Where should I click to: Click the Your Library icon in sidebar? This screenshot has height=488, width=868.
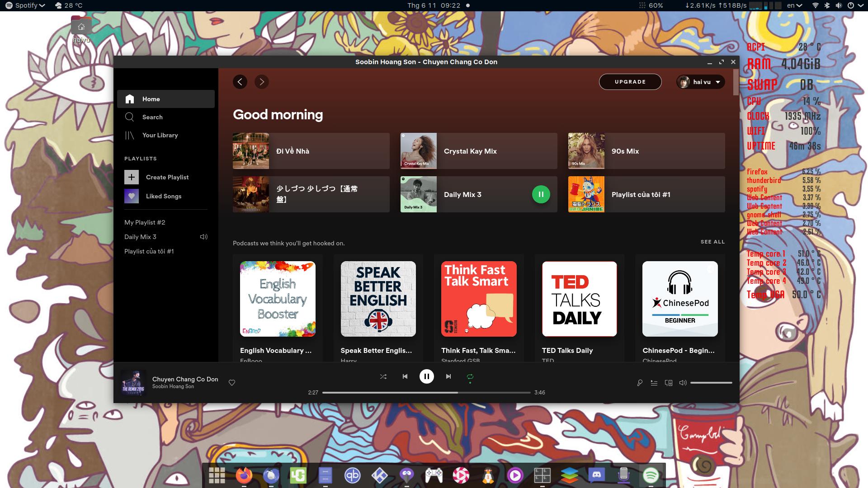(x=130, y=135)
